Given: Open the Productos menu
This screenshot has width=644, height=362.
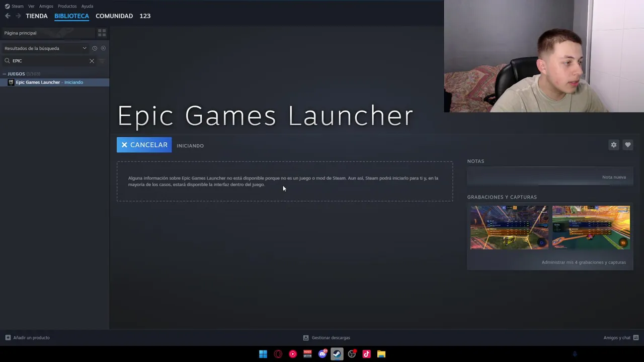Looking at the screenshot, I should 67,6.
